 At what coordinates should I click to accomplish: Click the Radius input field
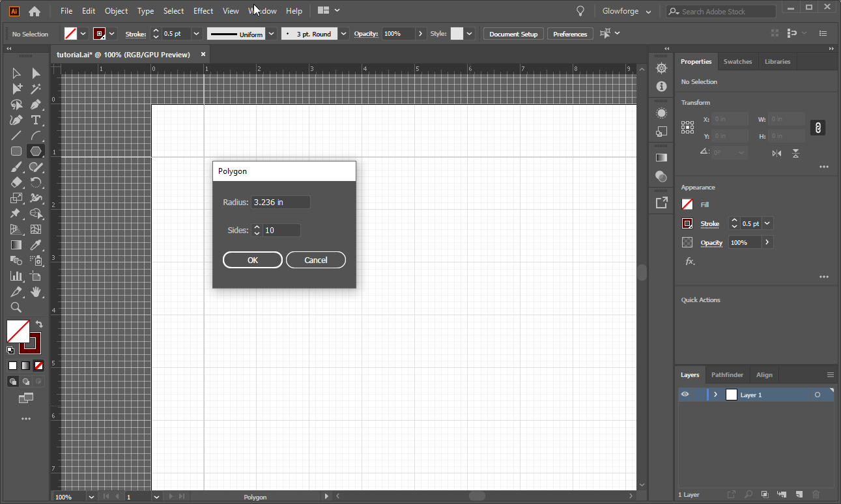coord(281,203)
